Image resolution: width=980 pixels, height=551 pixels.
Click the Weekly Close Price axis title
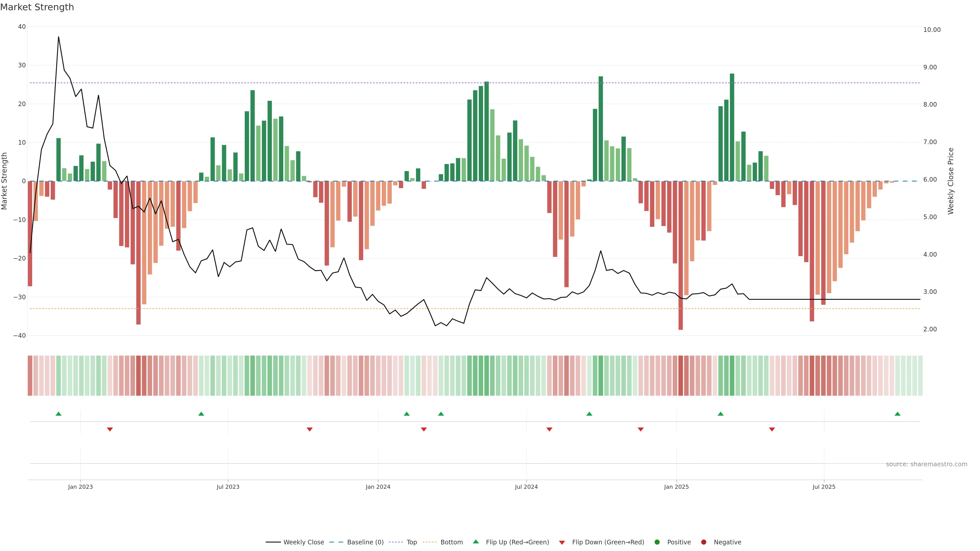tap(951, 181)
